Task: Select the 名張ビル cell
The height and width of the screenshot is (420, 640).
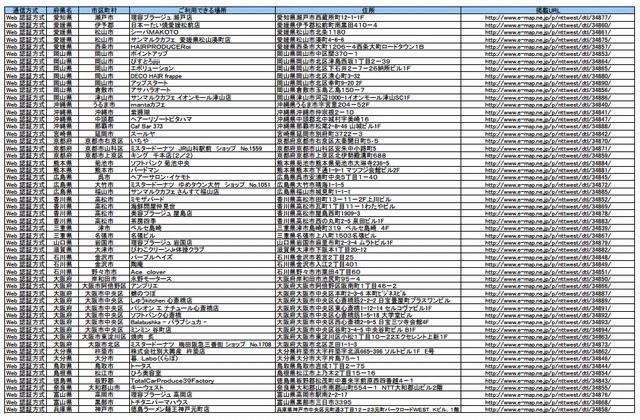Action: coord(202,236)
